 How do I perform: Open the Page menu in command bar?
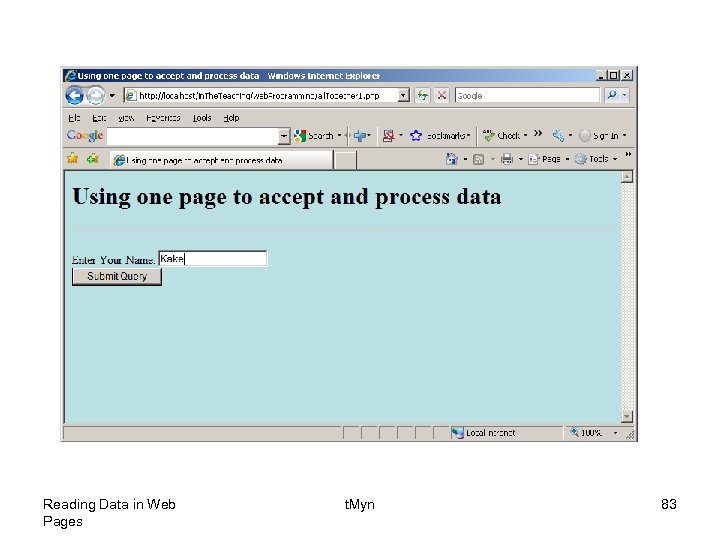[x=548, y=159]
